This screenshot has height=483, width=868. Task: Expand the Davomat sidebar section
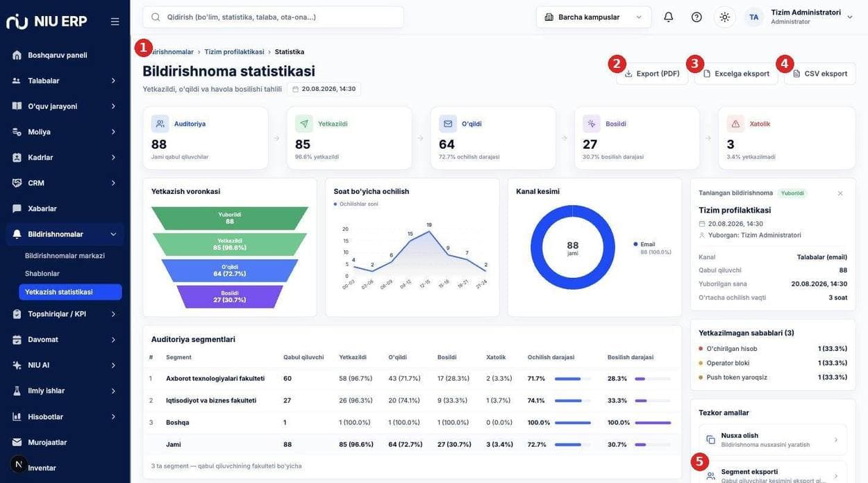65,339
